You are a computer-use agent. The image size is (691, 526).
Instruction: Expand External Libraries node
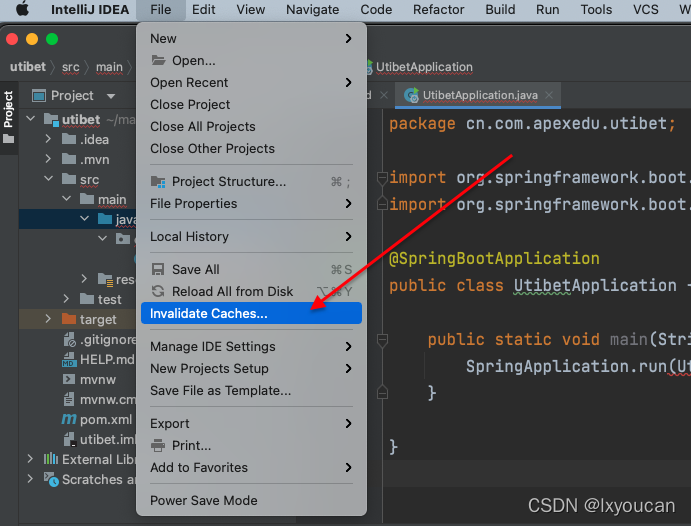[x=30, y=459]
